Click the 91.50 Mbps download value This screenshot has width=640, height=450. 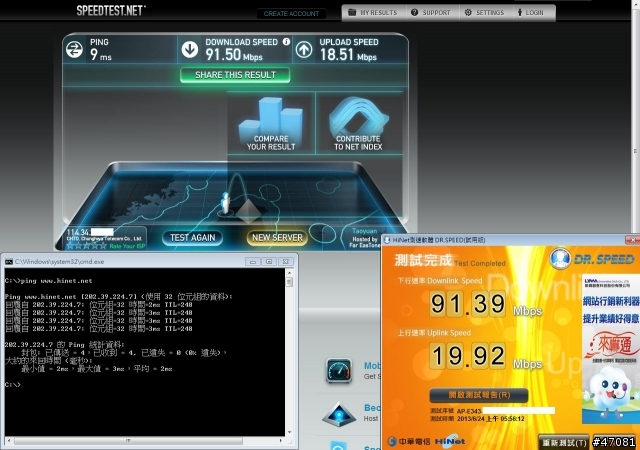tap(233, 54)
